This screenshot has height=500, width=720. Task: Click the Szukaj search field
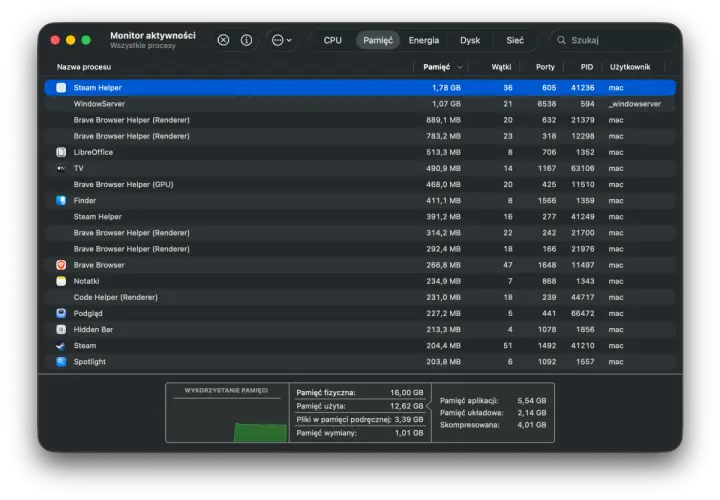click(613, 40)
